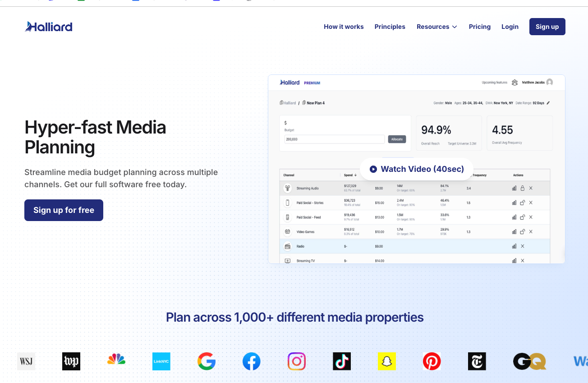Lock the Video Games spend
Screen dimensions: 588x383
(x=523, y=231)
